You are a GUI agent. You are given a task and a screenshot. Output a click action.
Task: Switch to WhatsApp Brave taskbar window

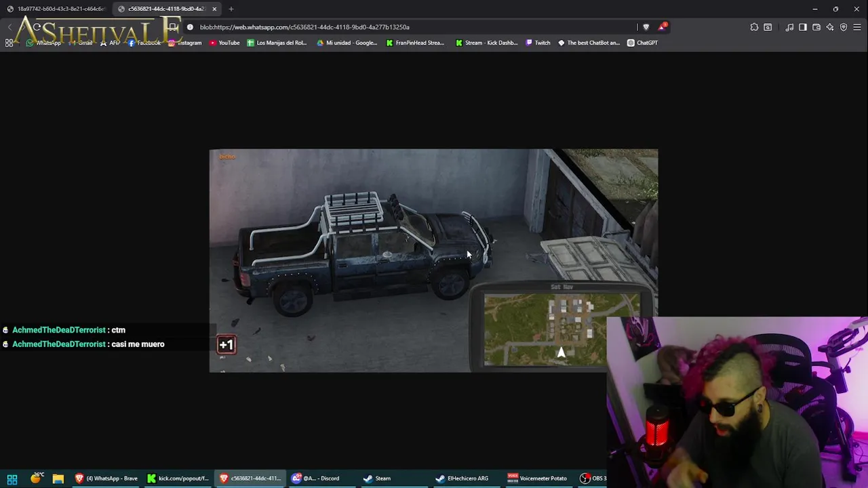(x=106, y=479)
